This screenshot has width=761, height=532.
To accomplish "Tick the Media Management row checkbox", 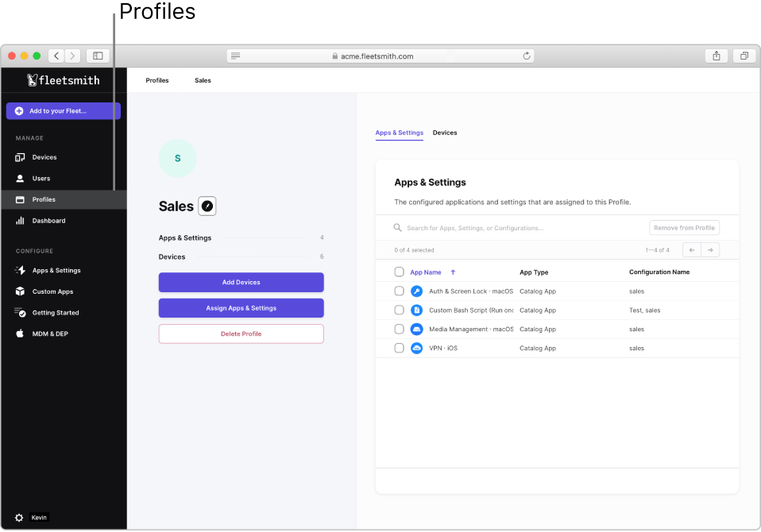I will point(399,330).
